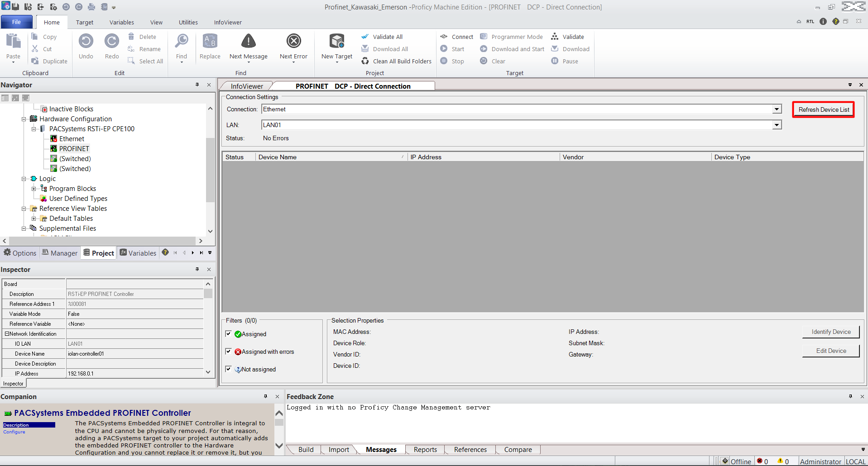Click Download and Start
868x466 pixels.
(512, 49)
